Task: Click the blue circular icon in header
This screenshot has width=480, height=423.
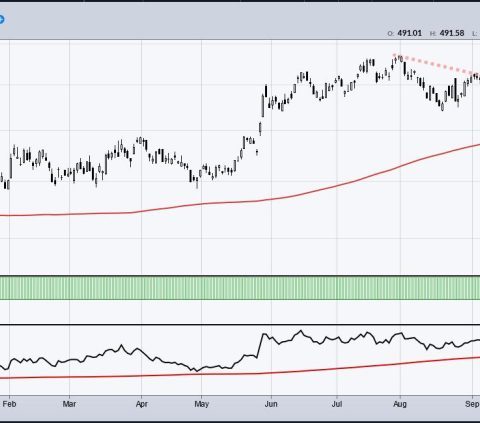Action: (x=1, y=19)
